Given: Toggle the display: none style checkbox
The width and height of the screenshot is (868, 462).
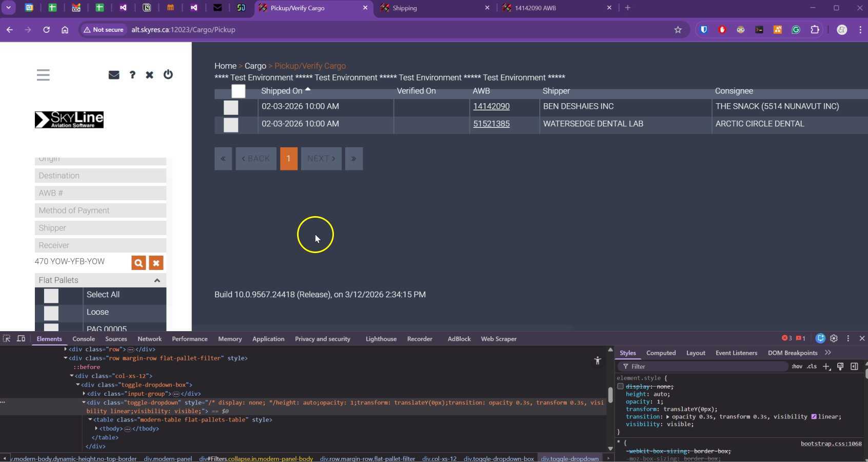Looking at the screenshot, I should pyautogui.click(x=620, y=387).
